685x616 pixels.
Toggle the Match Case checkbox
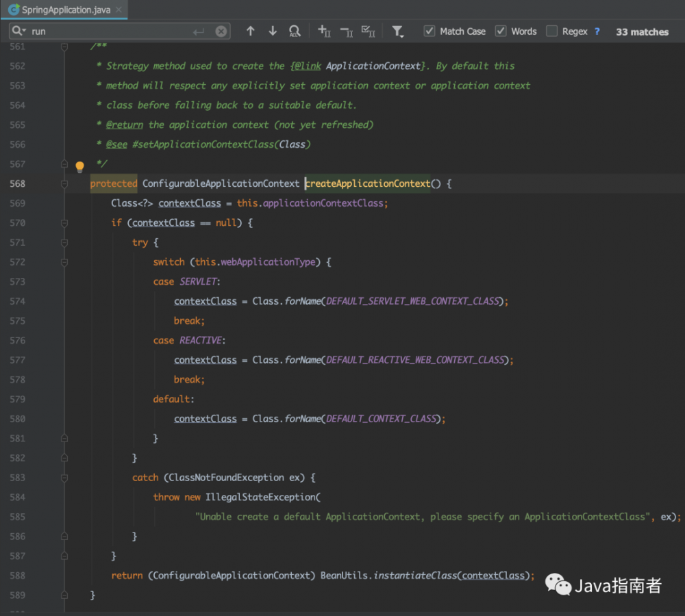coord(428,31)
